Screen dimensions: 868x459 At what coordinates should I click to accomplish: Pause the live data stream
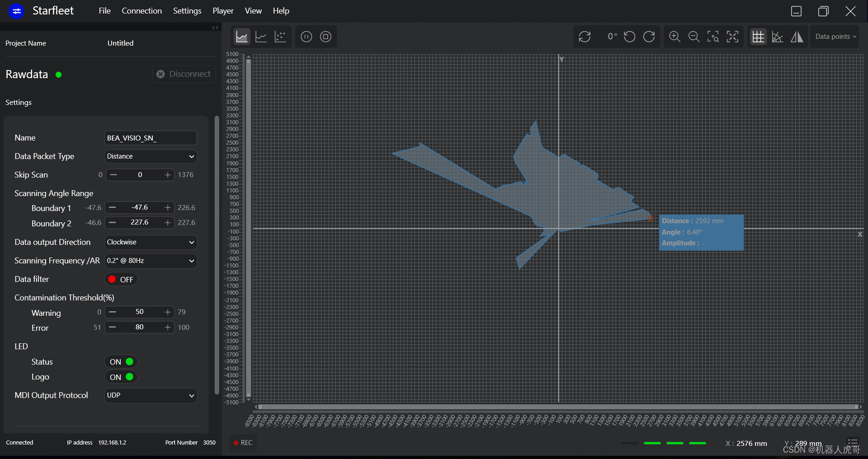[307, 37]
